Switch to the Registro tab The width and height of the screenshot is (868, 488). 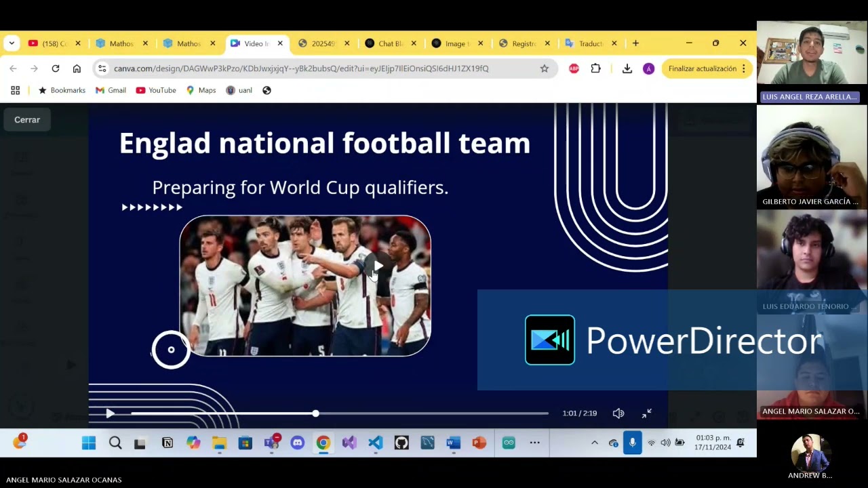(524, 43)
